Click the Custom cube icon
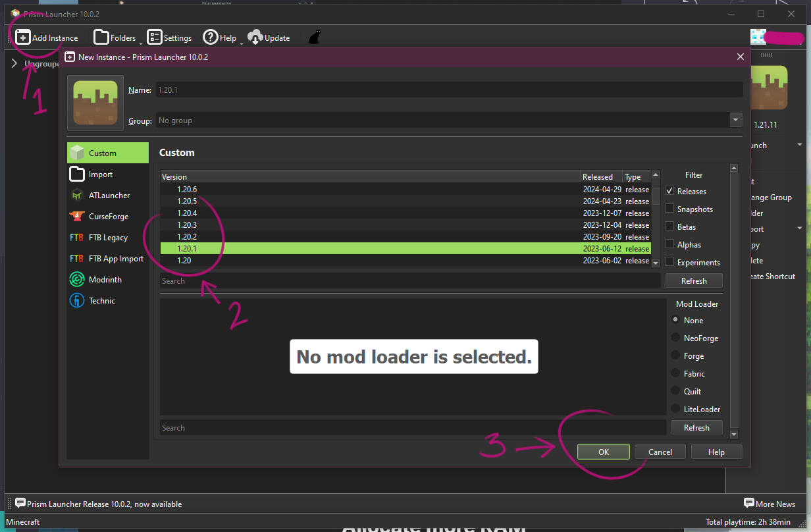 point(77,153)
